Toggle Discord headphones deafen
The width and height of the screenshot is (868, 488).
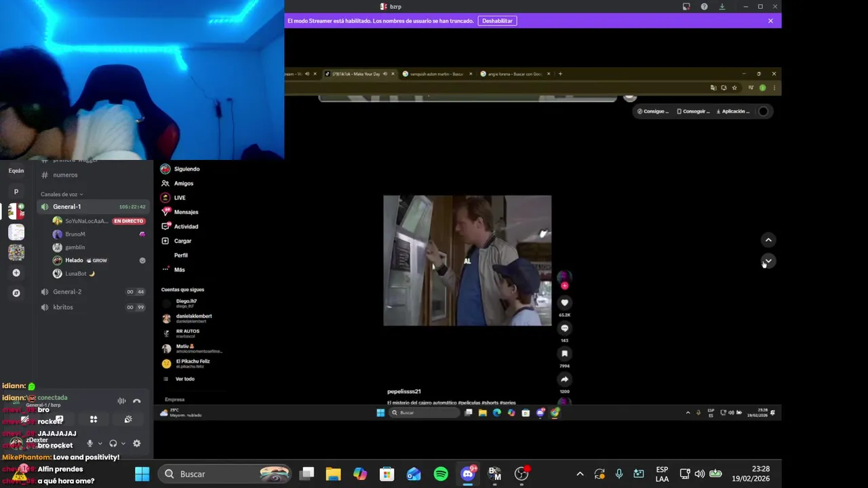click(x=113, y=444)
